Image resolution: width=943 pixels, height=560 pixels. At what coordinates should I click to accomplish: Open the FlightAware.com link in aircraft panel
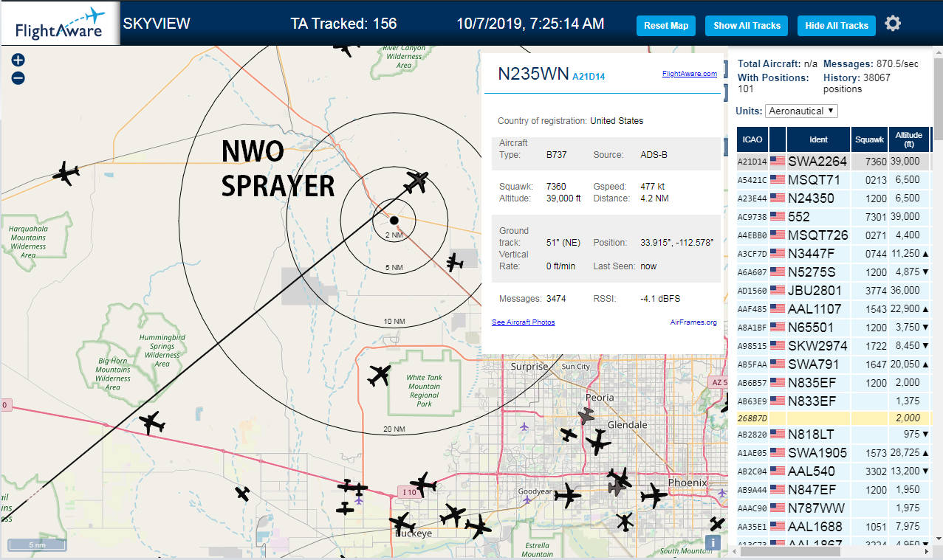pyautogui.click(x=689, y=74)
